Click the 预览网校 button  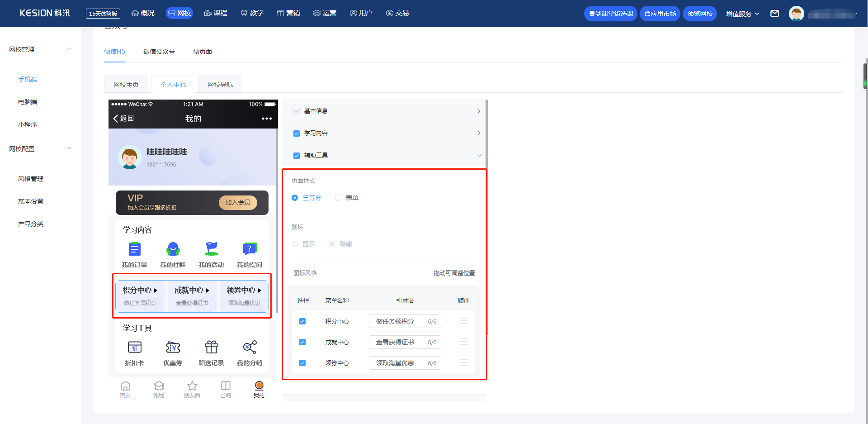[699, 14]
